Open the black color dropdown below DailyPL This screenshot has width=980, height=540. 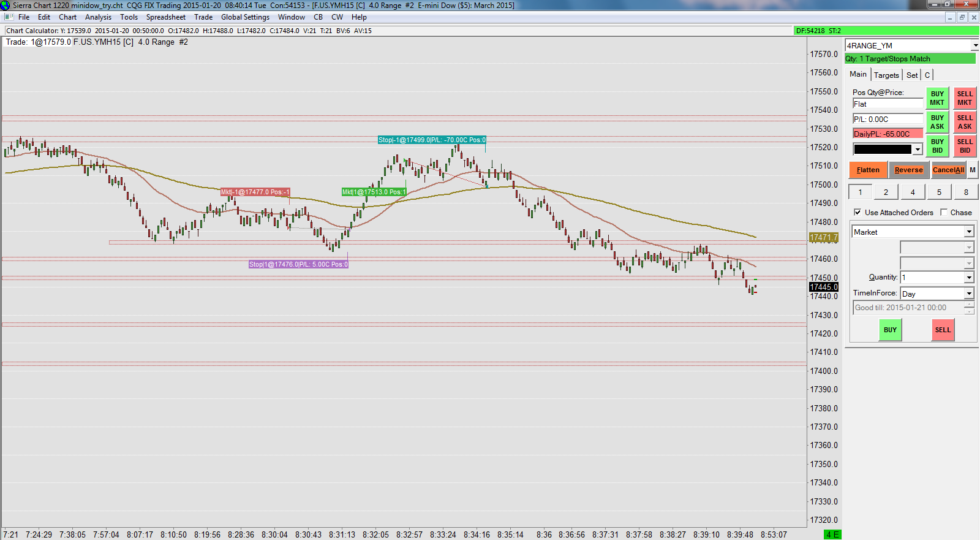click(x=918, y=149)
